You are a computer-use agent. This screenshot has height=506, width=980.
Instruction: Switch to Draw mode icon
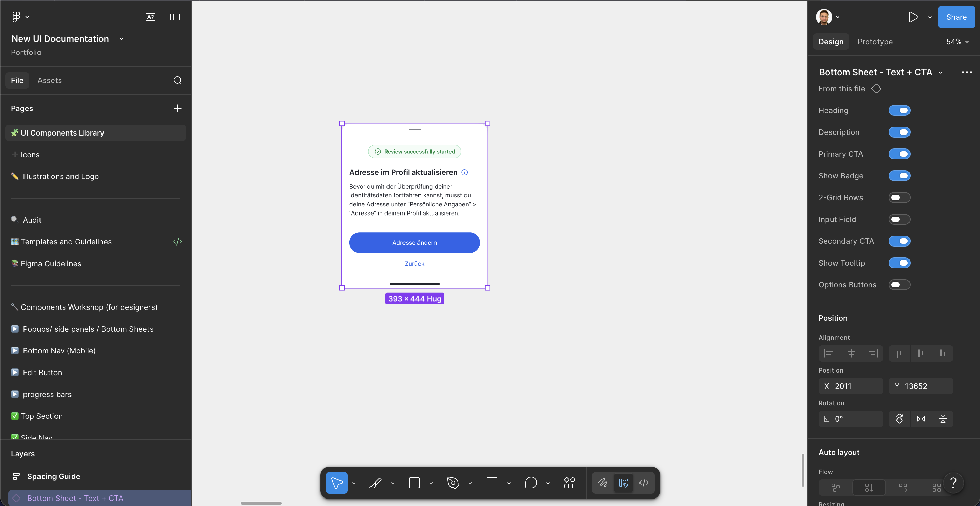[603, 483]
